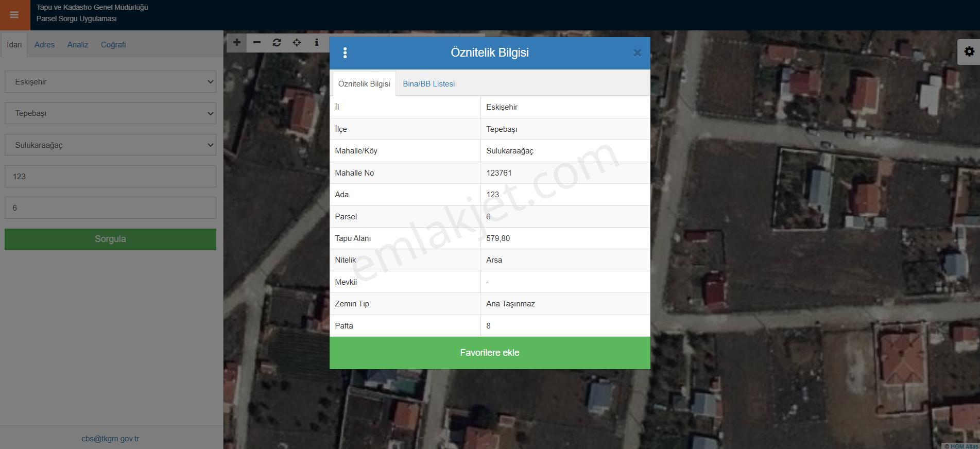The height and width of the screenshot is (449, 980).
Task: Select the Ada value 123 in table
Action: coord(492,195)
